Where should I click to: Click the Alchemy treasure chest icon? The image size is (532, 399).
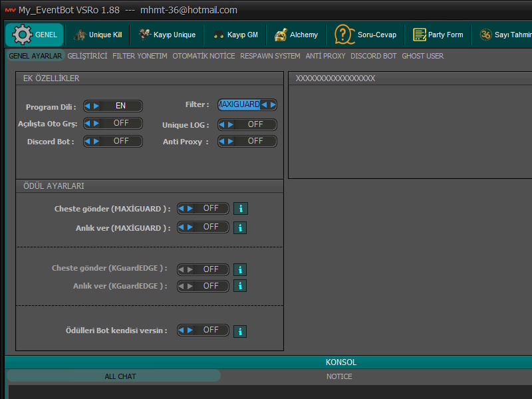[x=281, y=35]
